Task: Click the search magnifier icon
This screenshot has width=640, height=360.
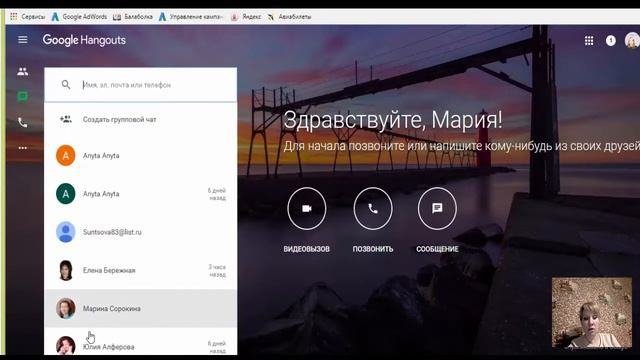Action: pyautogui.click(x=66, y=84)
